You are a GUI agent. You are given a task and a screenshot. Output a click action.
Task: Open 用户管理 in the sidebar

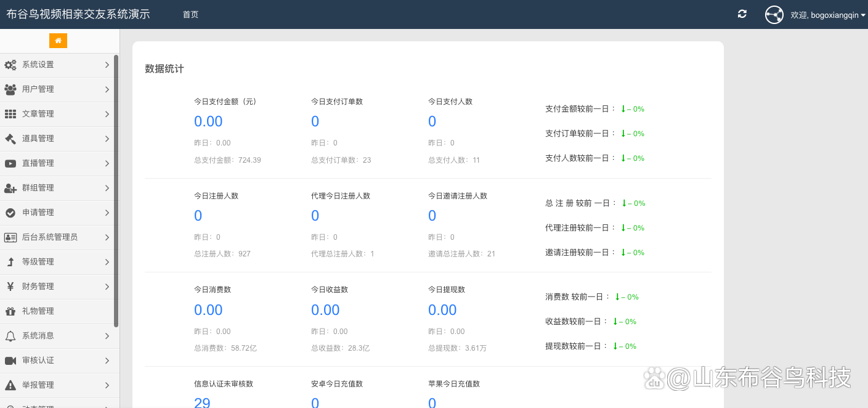click(57, 89)
